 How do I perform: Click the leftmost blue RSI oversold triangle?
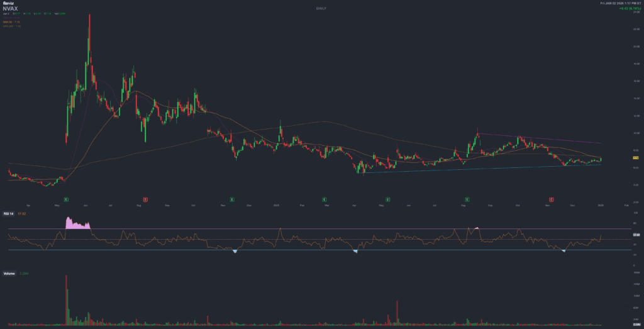[x=235, y=252]
